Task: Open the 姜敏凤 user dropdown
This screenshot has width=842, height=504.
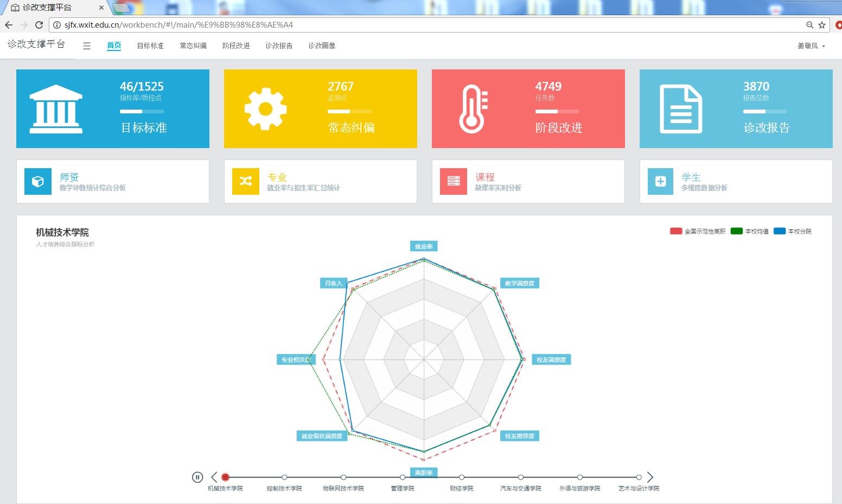Action: [x=811, y=46]
